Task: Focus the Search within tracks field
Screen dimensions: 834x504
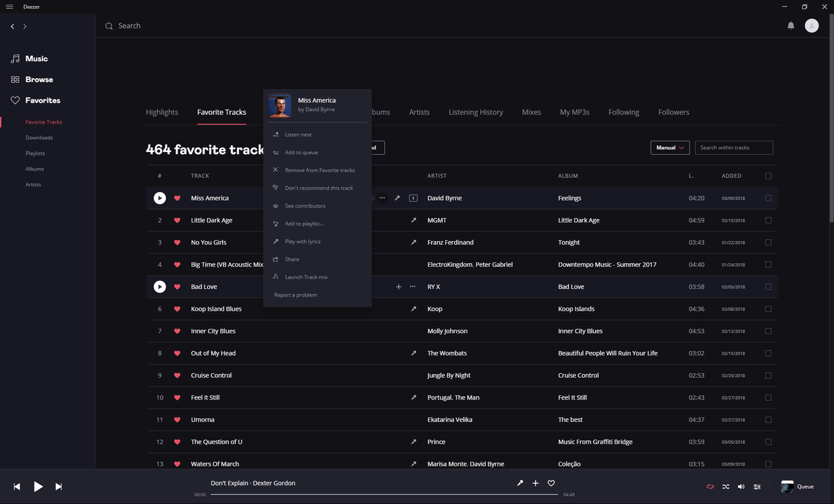Action: (734, 147)
